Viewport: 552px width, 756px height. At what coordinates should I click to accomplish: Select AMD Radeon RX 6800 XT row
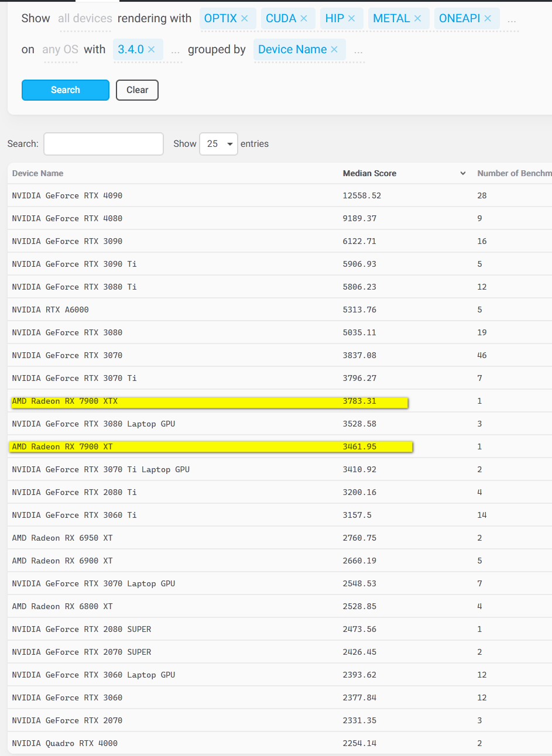point(63,606)
